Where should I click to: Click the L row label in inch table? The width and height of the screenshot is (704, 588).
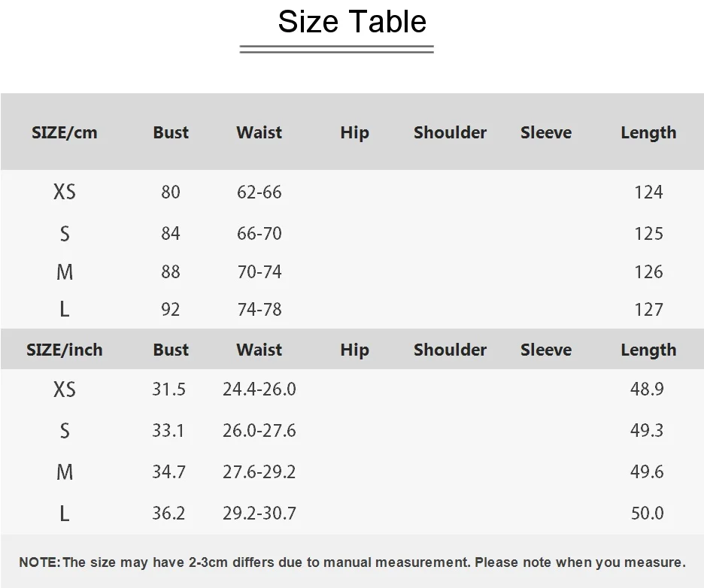tap(64, 513)
